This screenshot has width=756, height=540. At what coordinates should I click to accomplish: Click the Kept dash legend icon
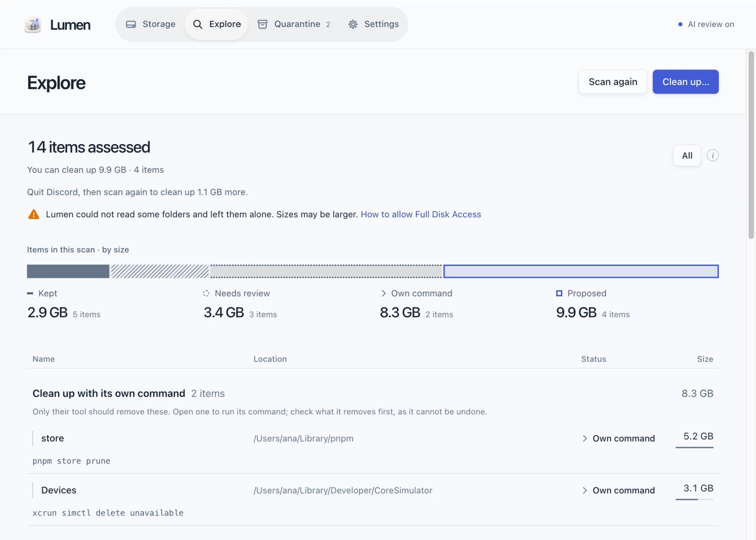tap(30, 293)
